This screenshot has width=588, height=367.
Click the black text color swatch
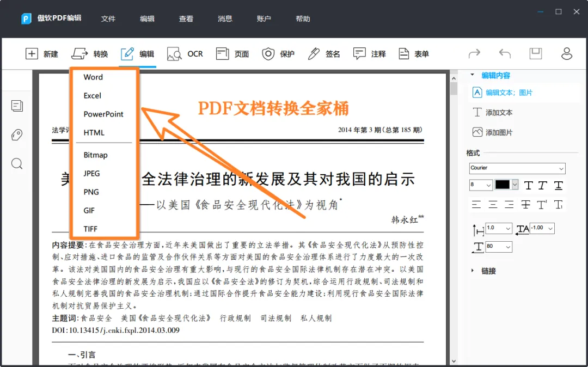pos(503,185)
